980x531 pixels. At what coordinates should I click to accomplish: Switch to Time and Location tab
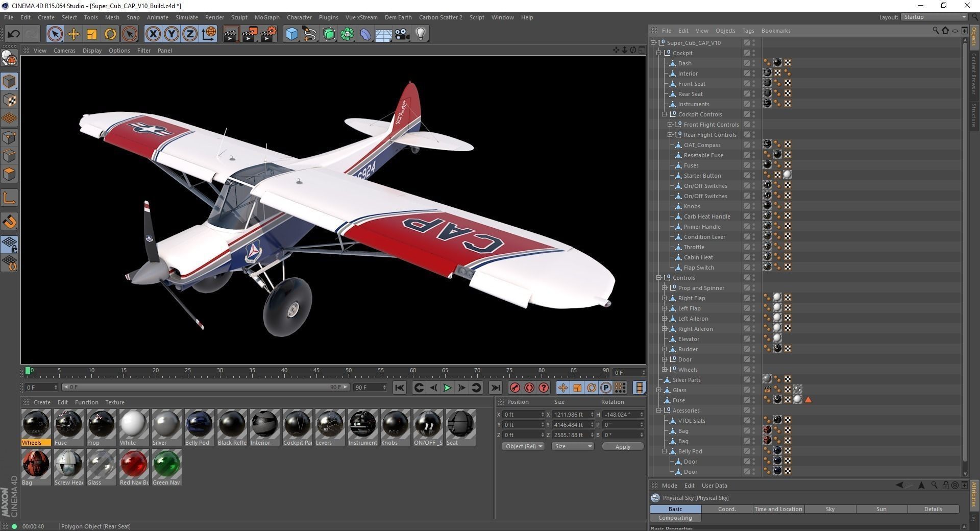pos(778,509)
